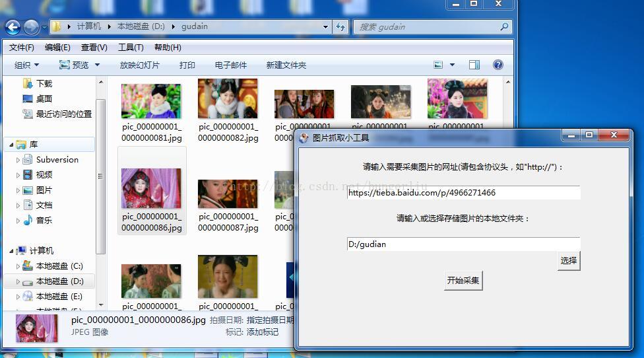The height and width of the screenshot is (358, 644).
Task: Open the address bar history dropdown
Action: 325,27
